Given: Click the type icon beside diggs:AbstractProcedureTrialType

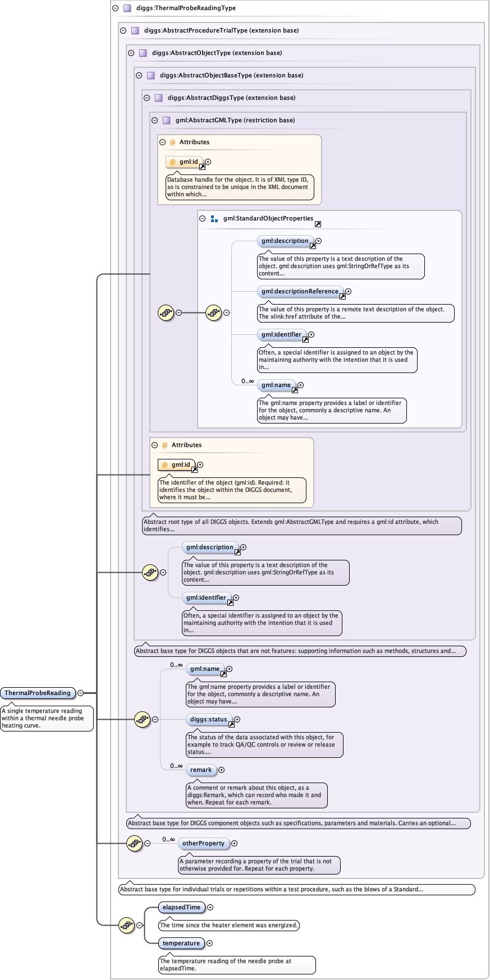Looking at the screenshot, I should pos(135,31).
